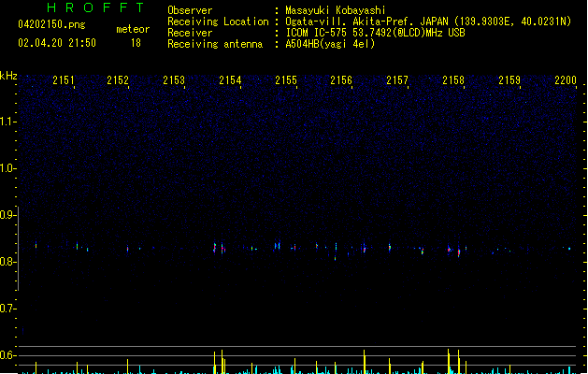Image resolution: width=588 pixels, height=374 pixels.
Task: Click the 2200 time marker
Action: coord(566,80)
